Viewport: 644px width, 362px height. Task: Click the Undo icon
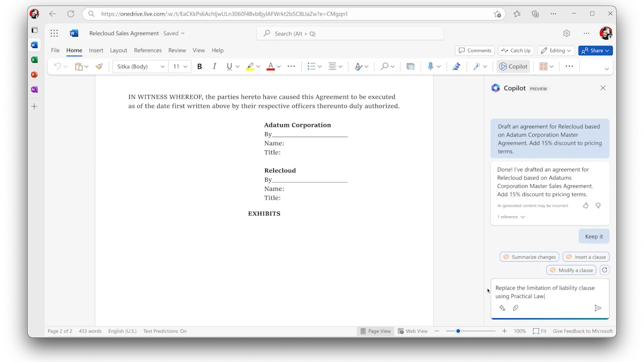click(57, 66)
